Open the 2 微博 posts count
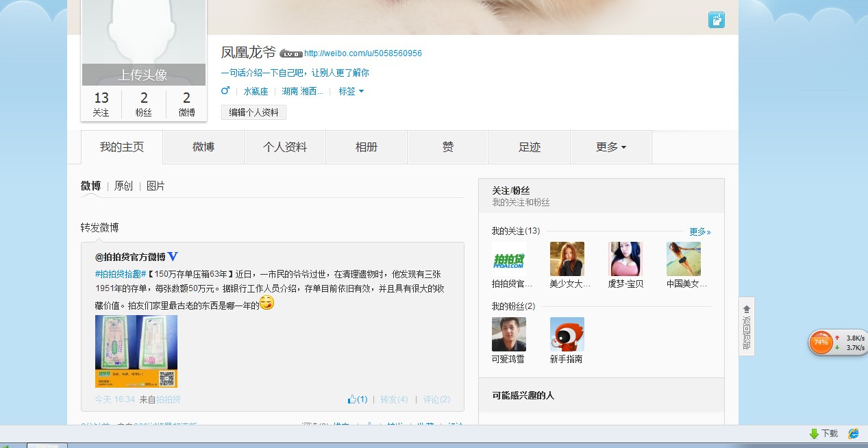This screenshot has width=868, height=448. 186,105
